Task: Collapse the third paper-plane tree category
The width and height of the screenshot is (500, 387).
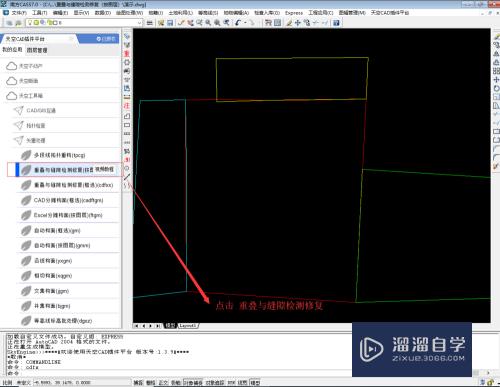Action: click(29, 140)
